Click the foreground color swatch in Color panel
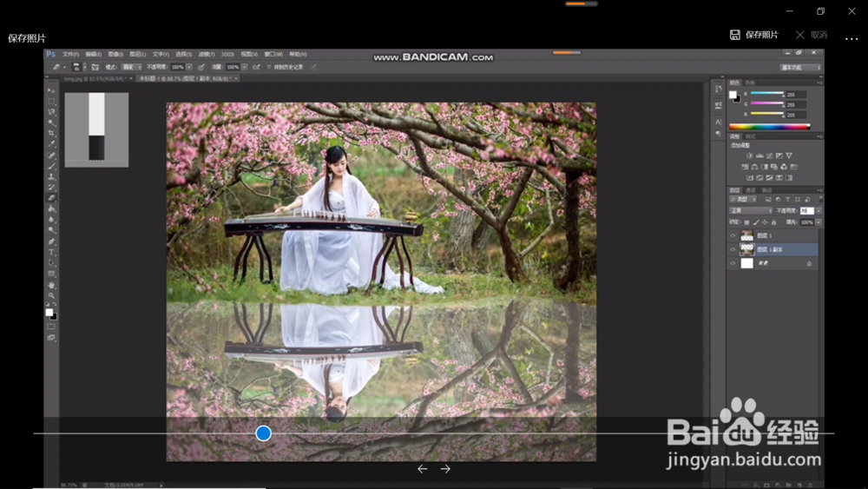Viewport: 868px width, 489px height. (733, 95)
